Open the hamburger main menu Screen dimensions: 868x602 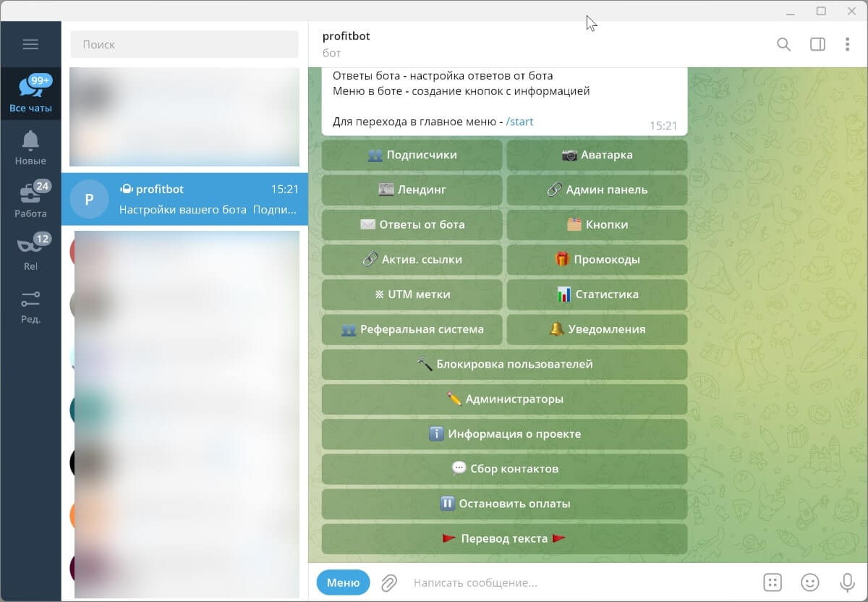tap(30, 44)
